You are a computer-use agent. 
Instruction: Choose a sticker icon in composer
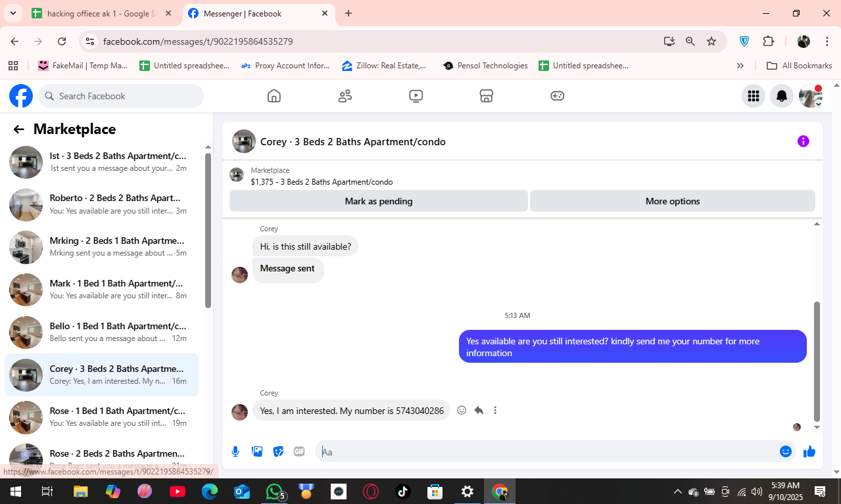tap(278, 451)
